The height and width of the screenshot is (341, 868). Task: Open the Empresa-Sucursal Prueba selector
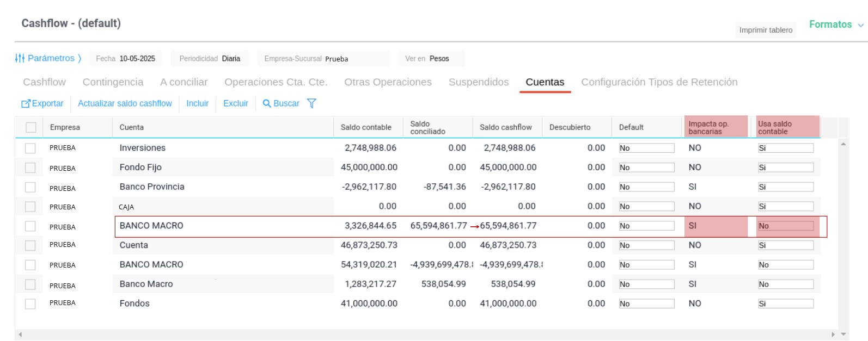pyautogui.click(x=323, y=59)
